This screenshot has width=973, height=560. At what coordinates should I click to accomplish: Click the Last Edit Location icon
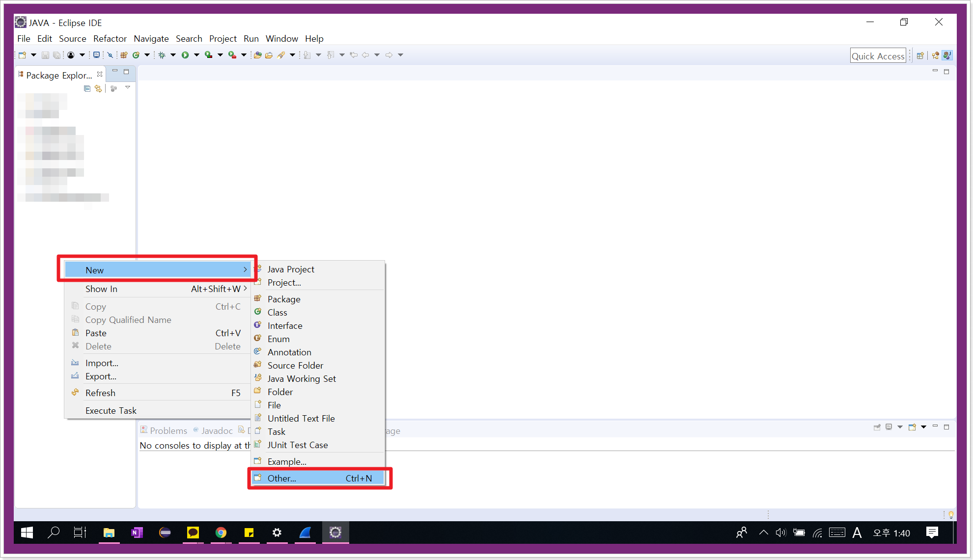pyautogui.click(x=354, y=55)
